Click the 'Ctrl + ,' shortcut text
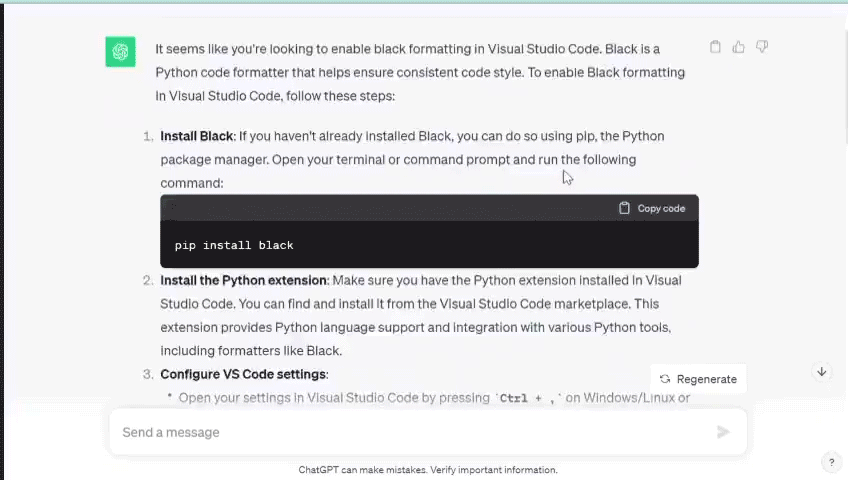Image resolution: width=848 pixels, height=480 pixels. point(527,398)
